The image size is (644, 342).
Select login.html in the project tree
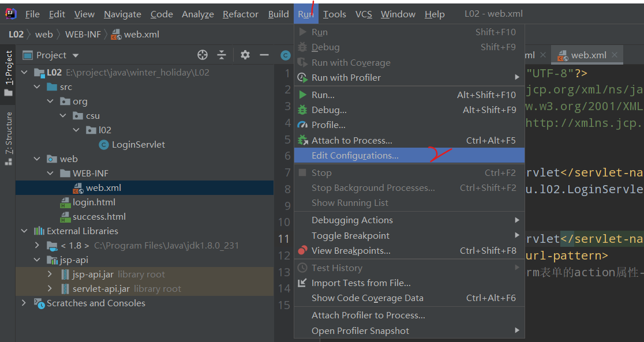94,202
